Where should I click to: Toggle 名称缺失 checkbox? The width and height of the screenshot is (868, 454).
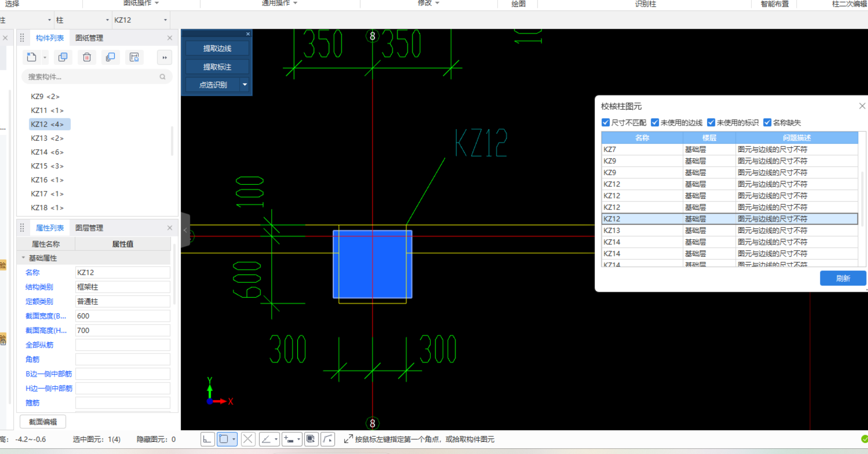(767, 122)
